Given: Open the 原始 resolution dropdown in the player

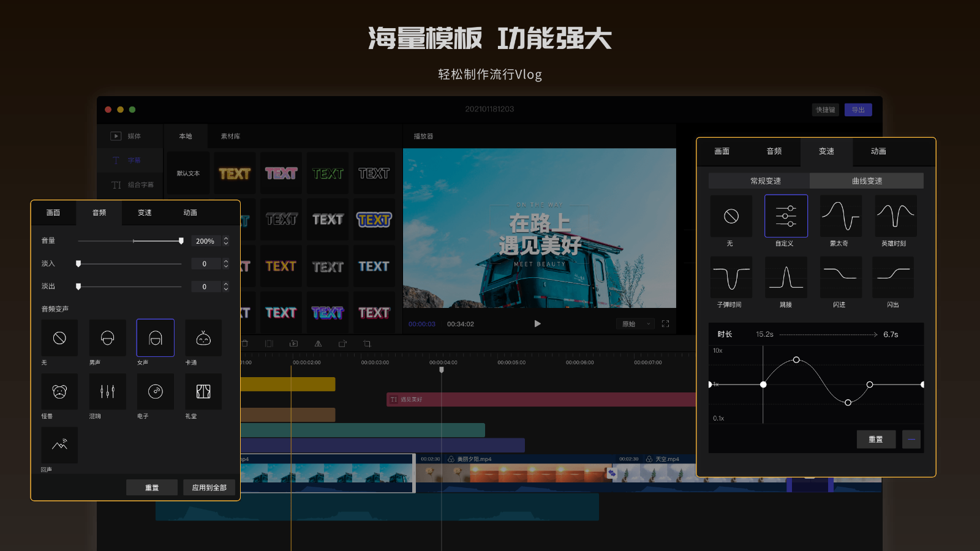Looking at the screenshot, I should coord(635,324).
